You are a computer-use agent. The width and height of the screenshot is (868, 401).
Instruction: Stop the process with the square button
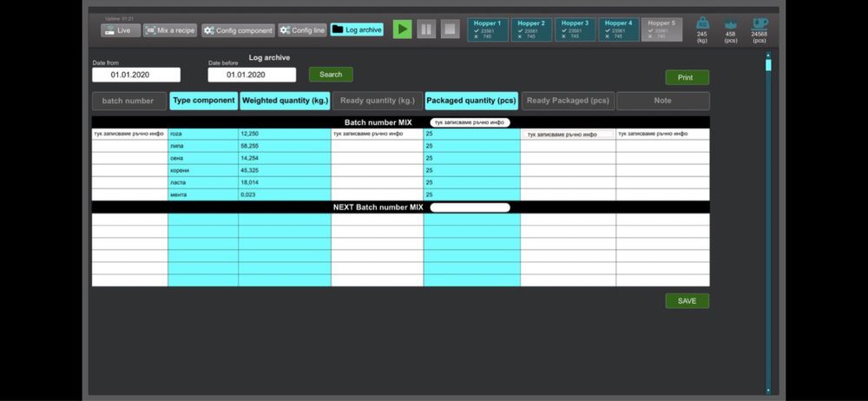[450, 30]
